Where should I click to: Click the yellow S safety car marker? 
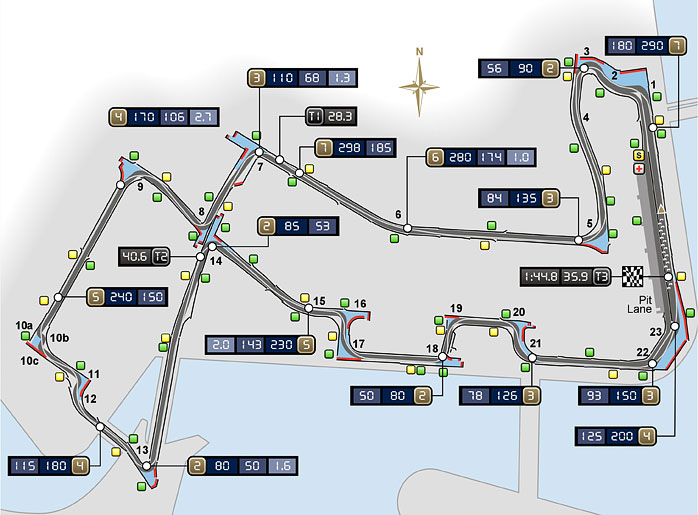click(x=637, y=156)
